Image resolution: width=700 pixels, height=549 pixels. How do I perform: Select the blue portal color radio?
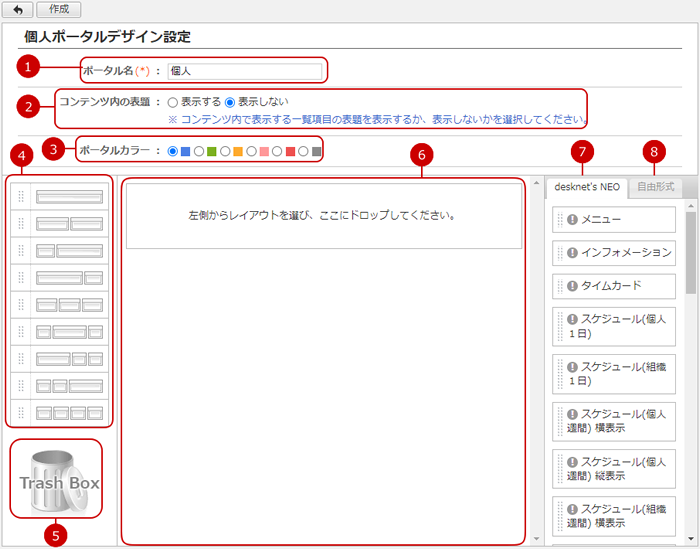172,151
